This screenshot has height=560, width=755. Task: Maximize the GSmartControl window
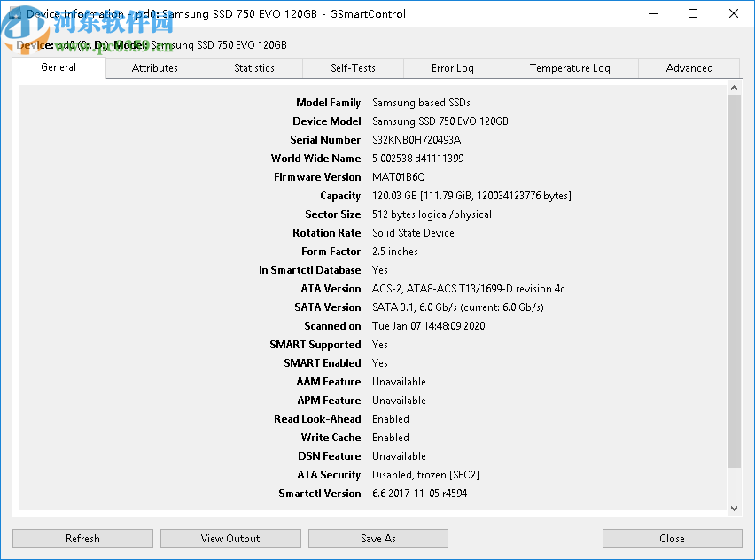pos(693,13)
